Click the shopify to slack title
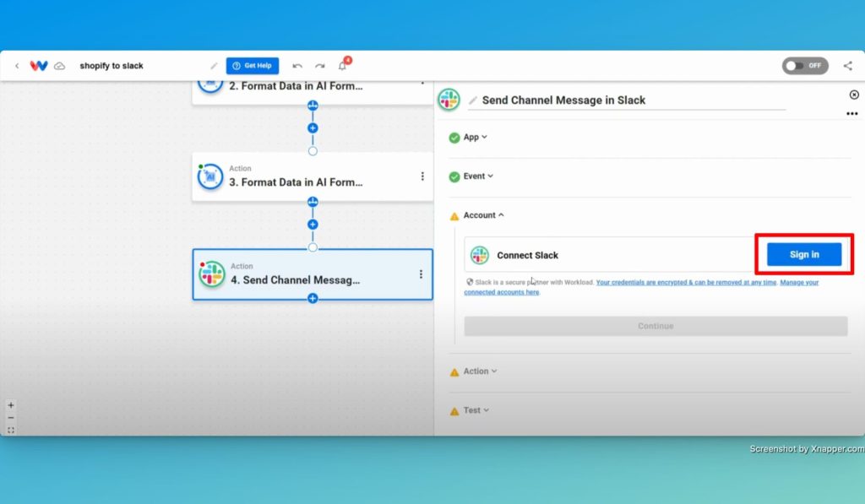 112,66
